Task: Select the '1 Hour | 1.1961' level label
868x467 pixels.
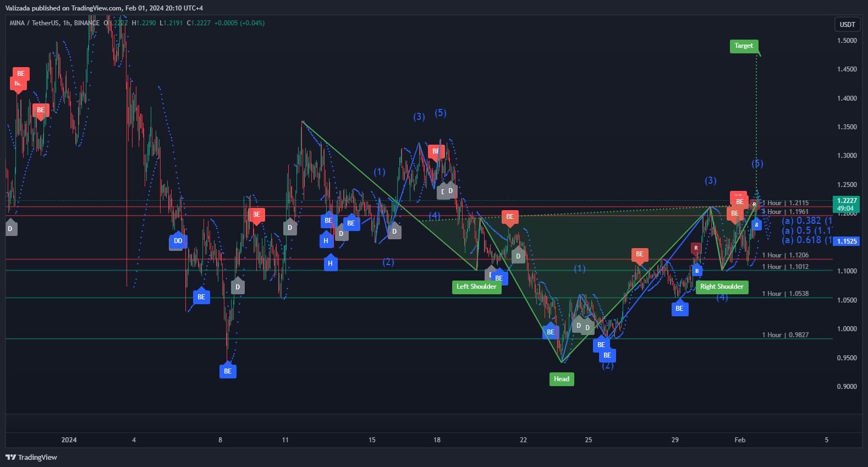Action: tap(785, 212)
